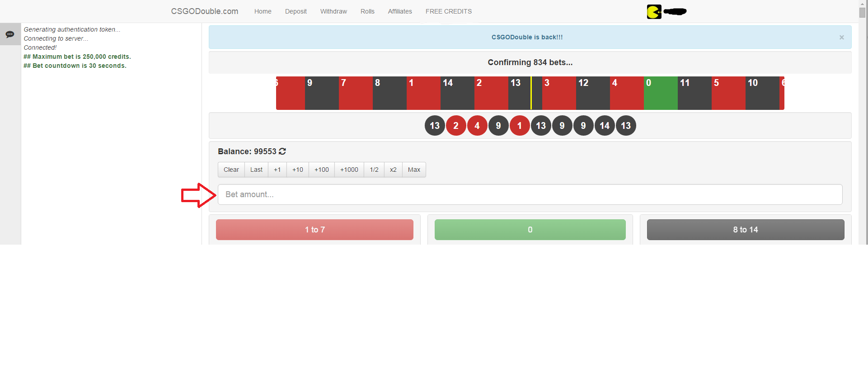Click the 'Generating authentication token...' chat line

point(72,29)
